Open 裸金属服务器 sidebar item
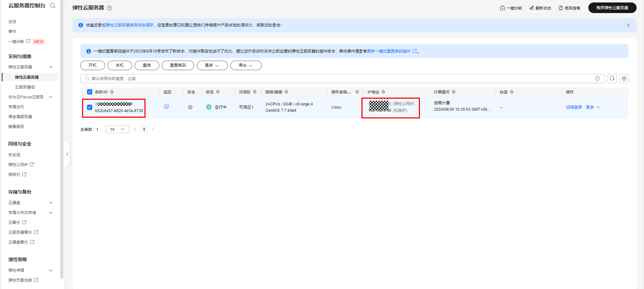644x289 pixels. pyautogui.click(x=20, y=117)
